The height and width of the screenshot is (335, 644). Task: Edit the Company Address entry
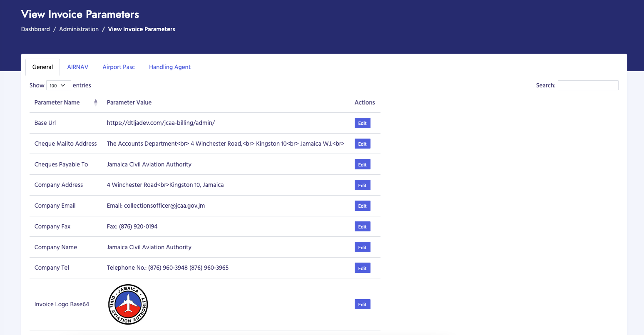(x=362, y=185)
